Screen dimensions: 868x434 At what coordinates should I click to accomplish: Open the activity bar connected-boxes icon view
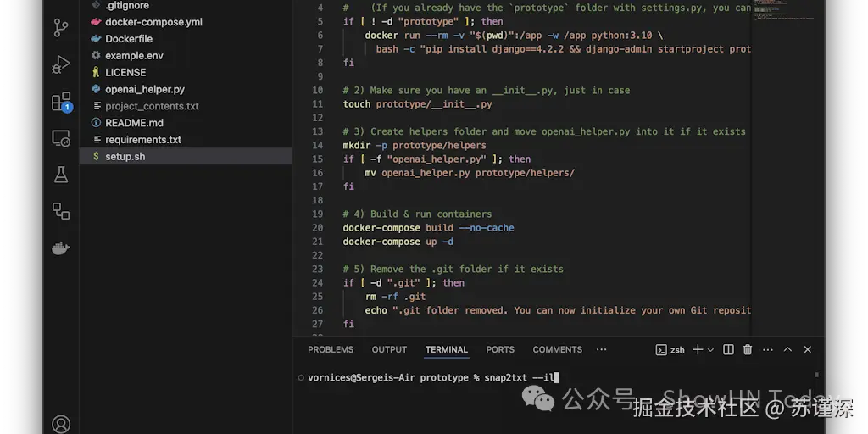pyautogui.click(x=61, y=211)
